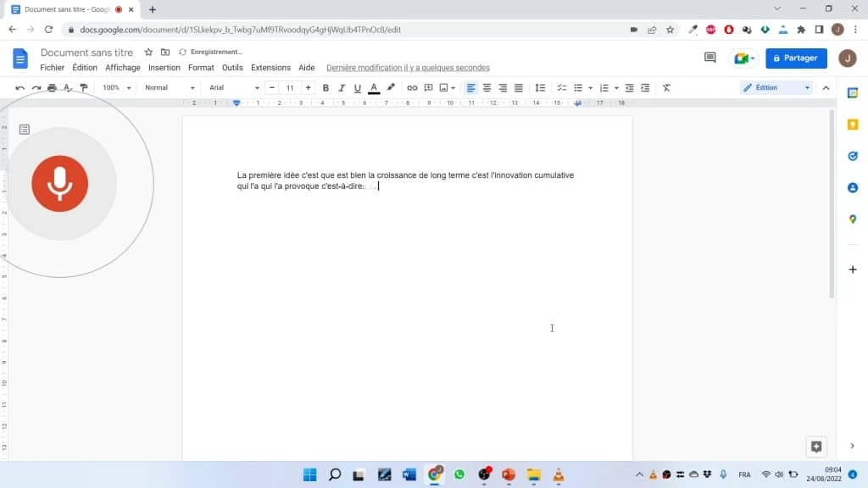This screenshot has height=488, width=868.
Task: Align text left
Action: 470,88
